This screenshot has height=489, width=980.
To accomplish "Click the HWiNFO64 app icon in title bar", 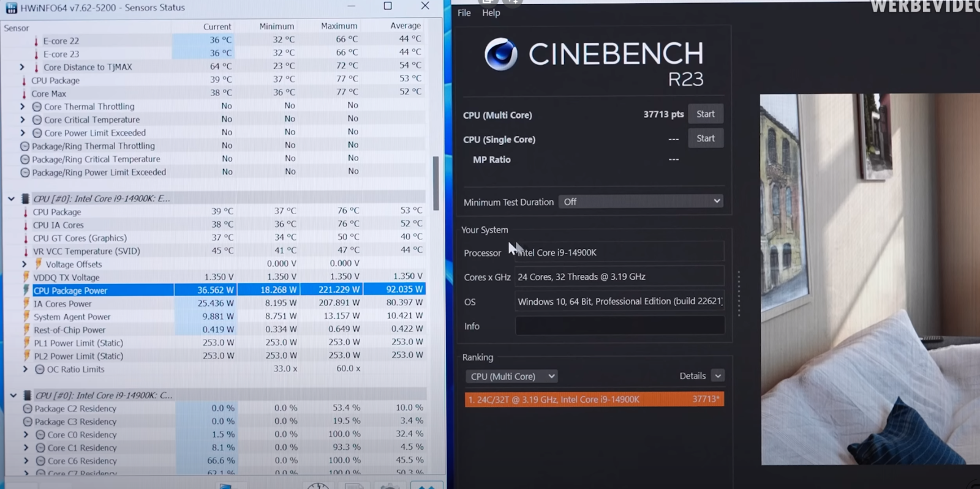I will (x=10, y=8).
